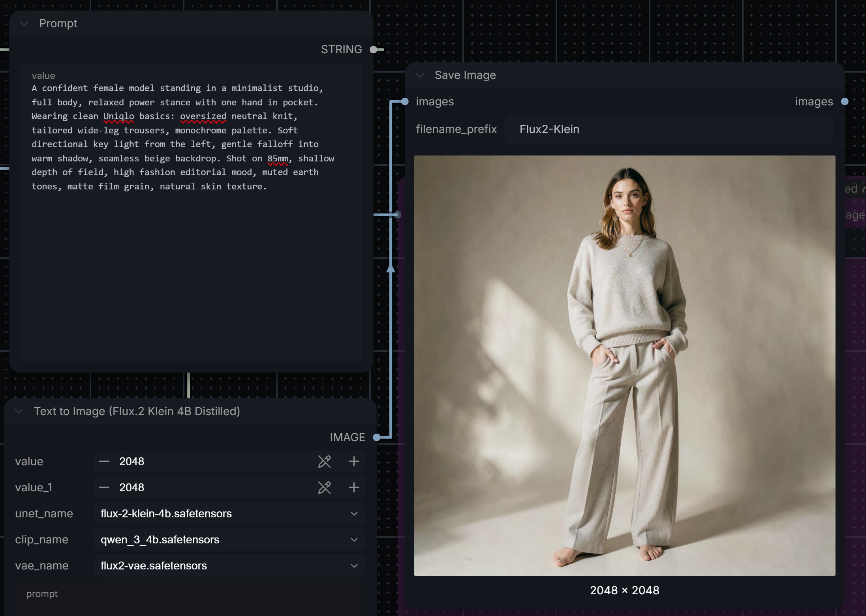Open the clip_name dropdown

click(229, 539)
